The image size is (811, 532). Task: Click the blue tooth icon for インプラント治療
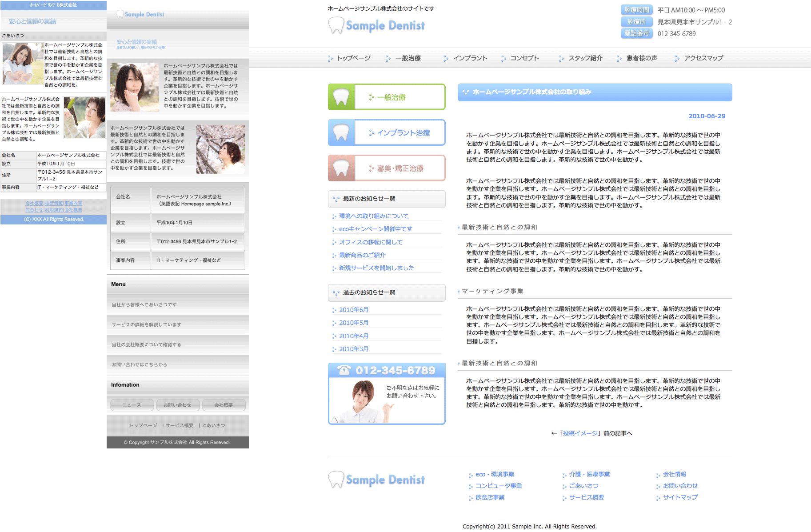341,132
